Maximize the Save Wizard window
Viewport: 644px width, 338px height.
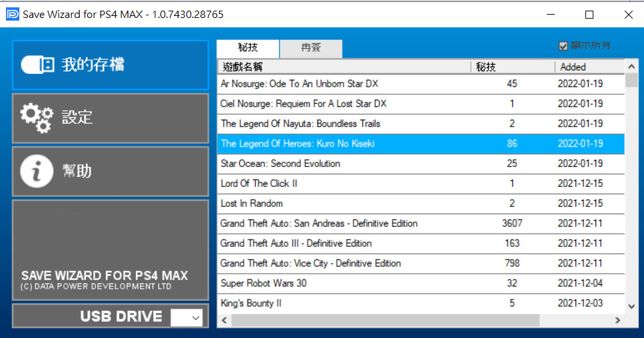(589, 15)
